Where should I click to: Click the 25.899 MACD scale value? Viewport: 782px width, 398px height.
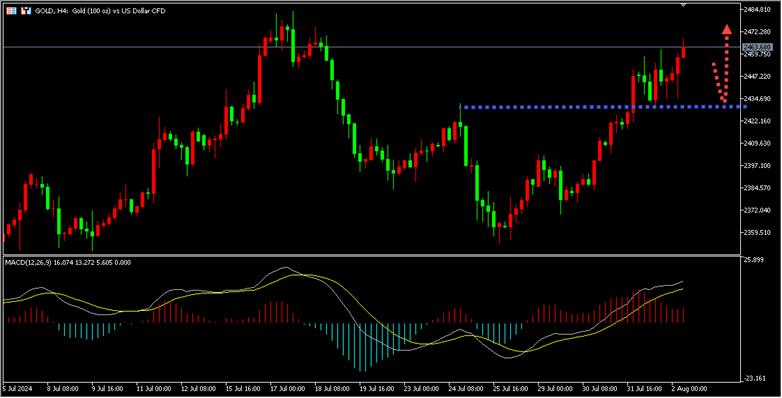[754, 260]
